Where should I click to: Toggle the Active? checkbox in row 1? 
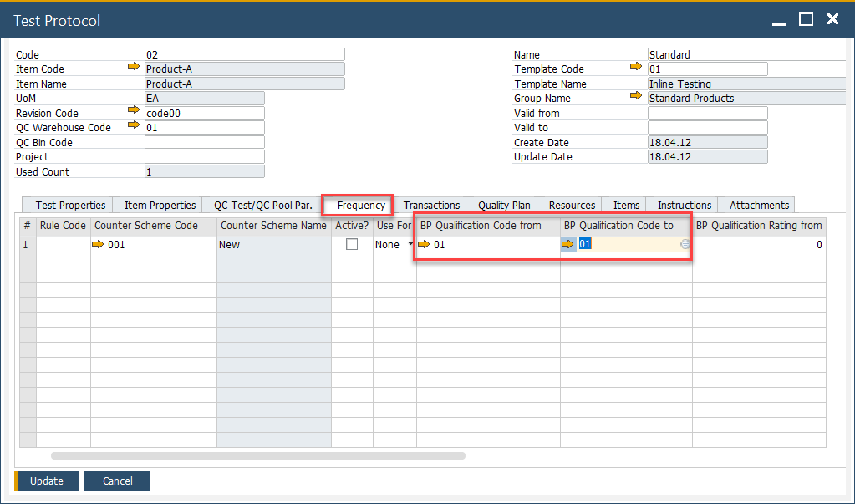click(352, 244)
